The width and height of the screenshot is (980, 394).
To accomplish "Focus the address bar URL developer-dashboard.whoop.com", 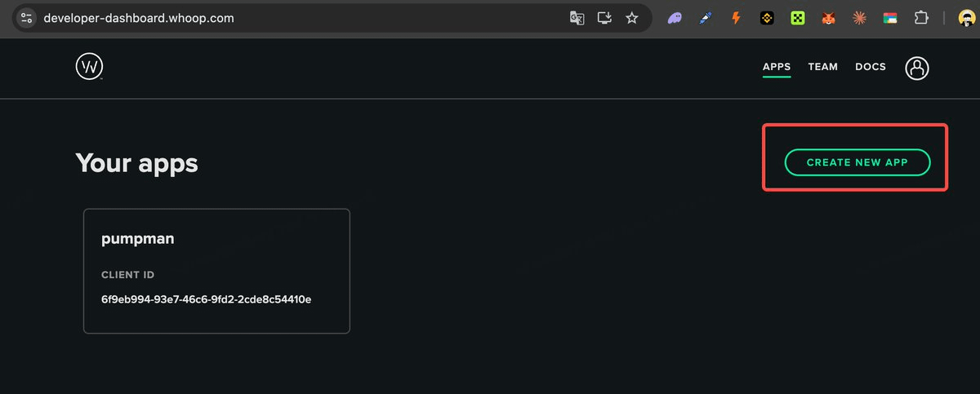I will tap(138, 17).
